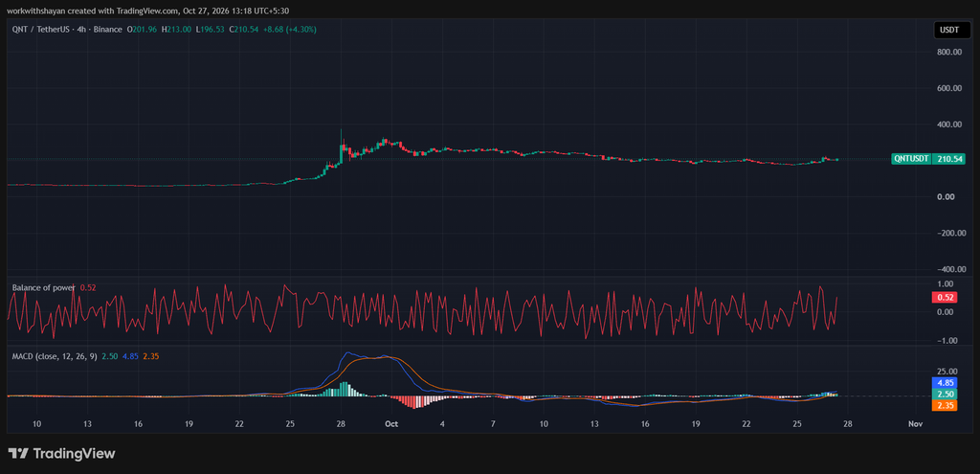980x474 pixels.
Task: Click the orange 2.35 signal axis tag
Action: coord(945,405)
